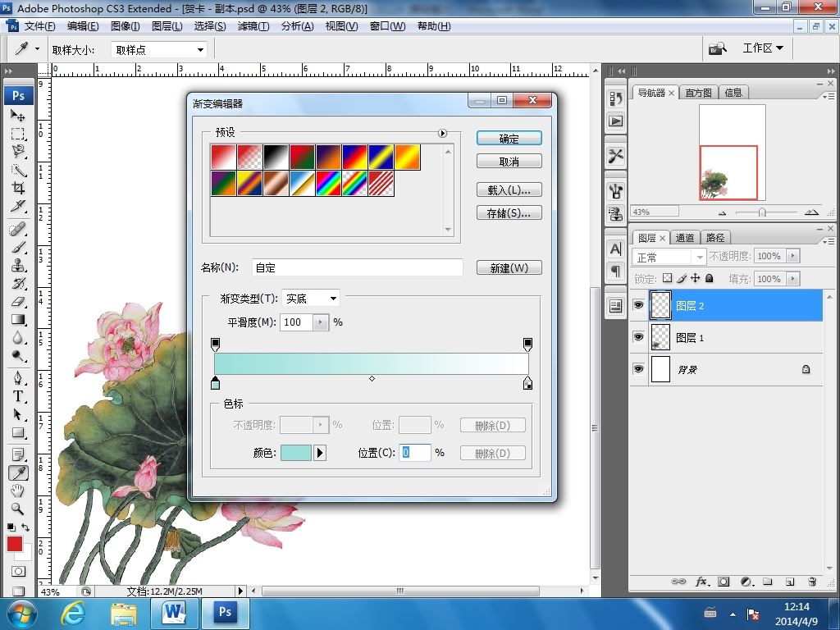Toggle Quick Mask mode
The height and width of the screenshot is (630, 840).
pos(18,571)
